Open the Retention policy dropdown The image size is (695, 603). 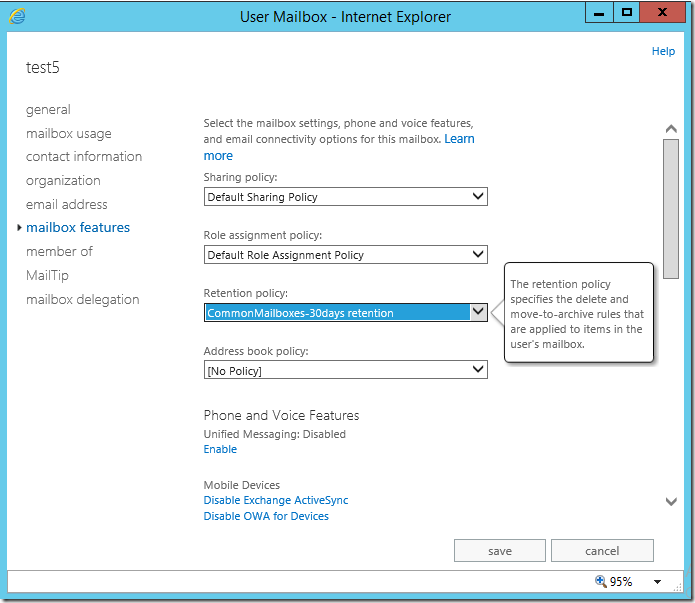tap(346, 313)
